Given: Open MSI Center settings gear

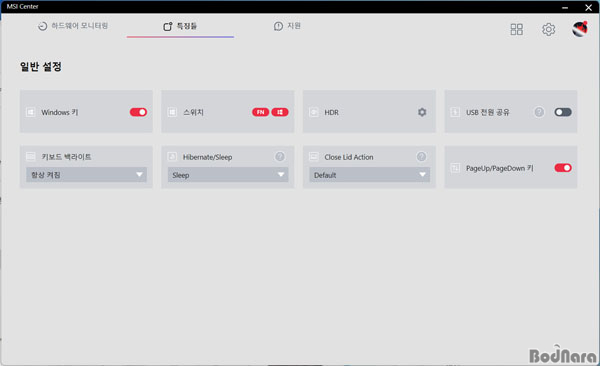Looking at the screenshot, I should pyautogui.click(x=548, y=29).
